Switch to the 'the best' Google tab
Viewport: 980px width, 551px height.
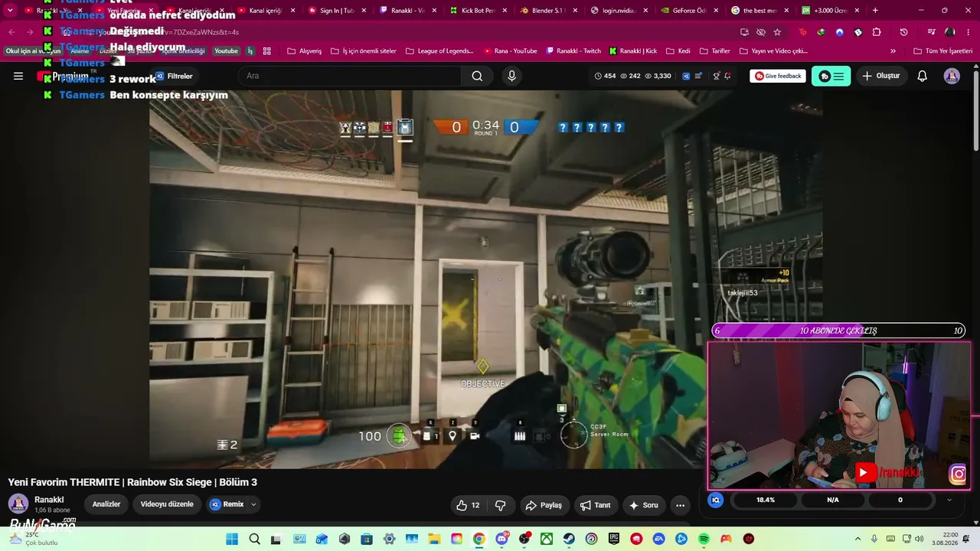tap(758, 11)
